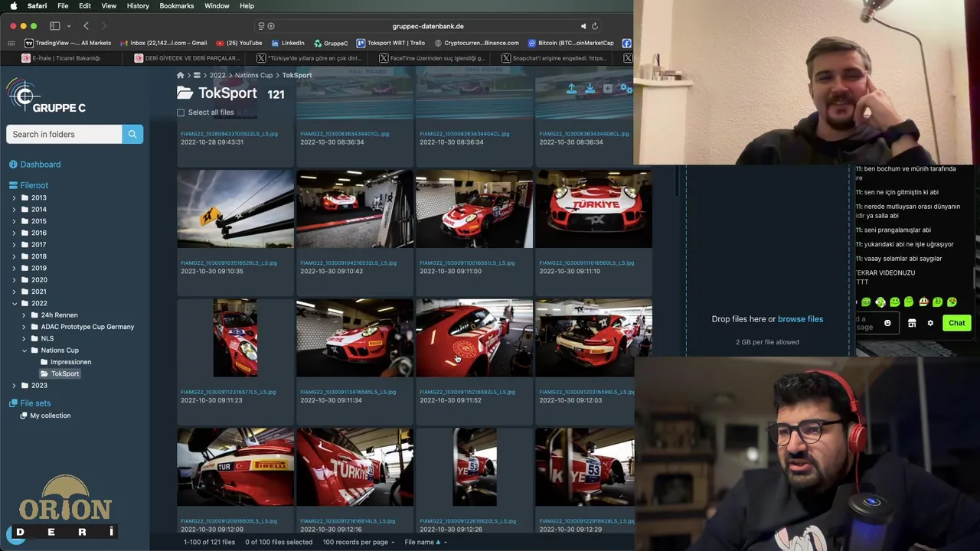Go back with Safari back arrow
This screenshot has width=980, height=551.
pos(86,26)
